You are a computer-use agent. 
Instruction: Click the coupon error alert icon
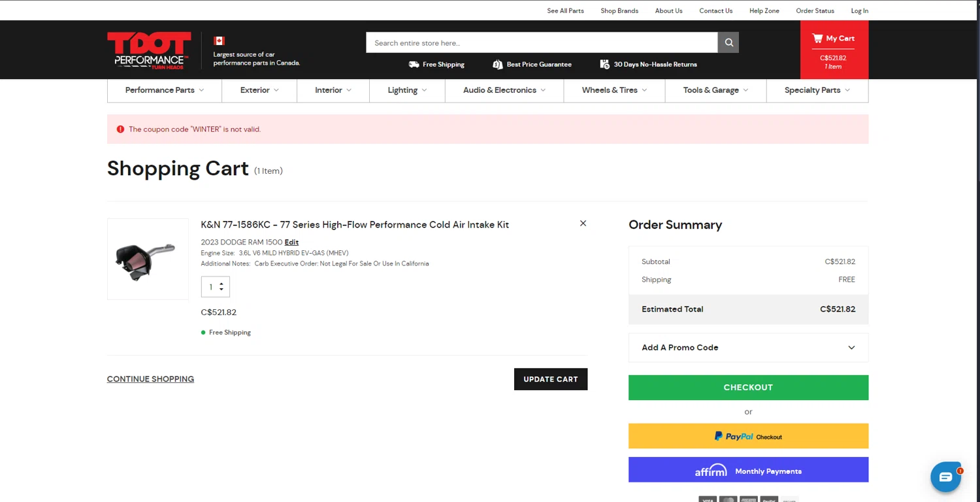120,129
